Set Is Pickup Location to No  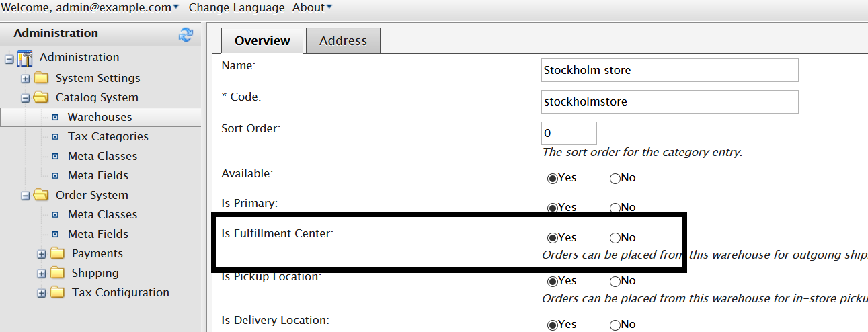pos(615,281)
